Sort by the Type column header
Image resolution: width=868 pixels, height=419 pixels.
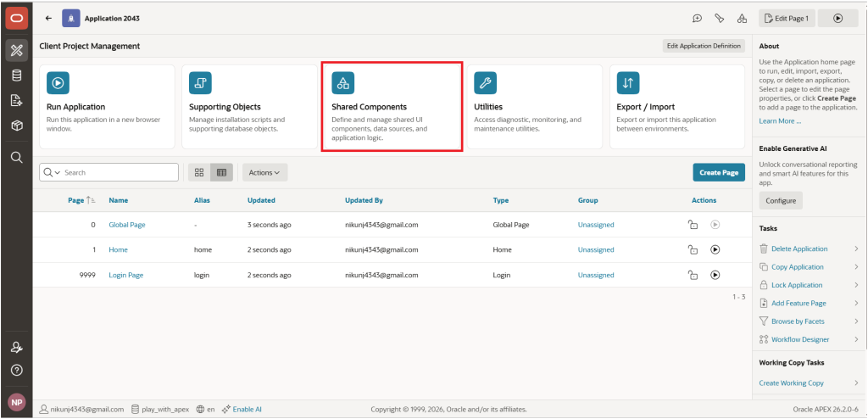500,200
